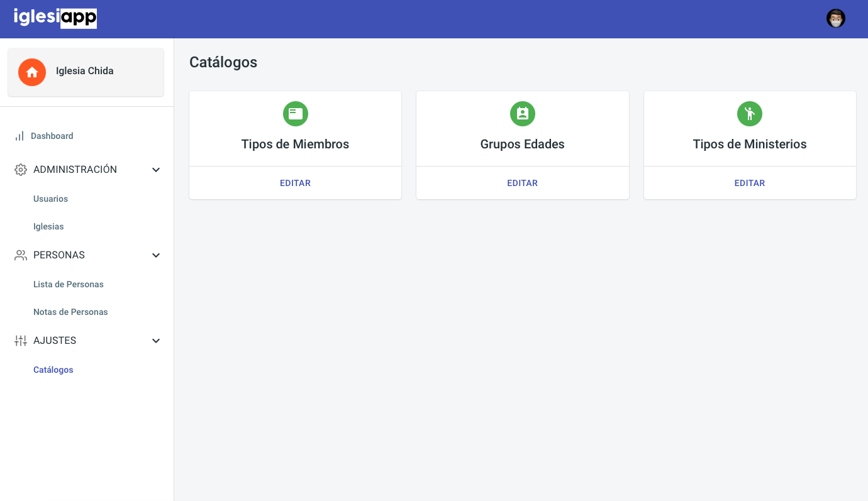868x501 pixels.
Task: Go to Usuarios in the sidebar
Action: (x=50, y=199)
